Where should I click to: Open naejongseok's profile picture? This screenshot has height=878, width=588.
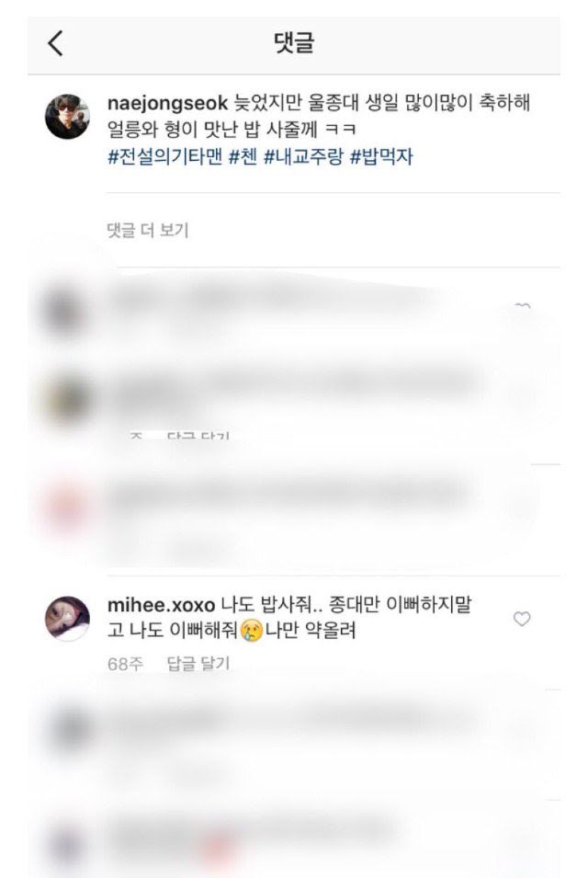tap(67, 117)
